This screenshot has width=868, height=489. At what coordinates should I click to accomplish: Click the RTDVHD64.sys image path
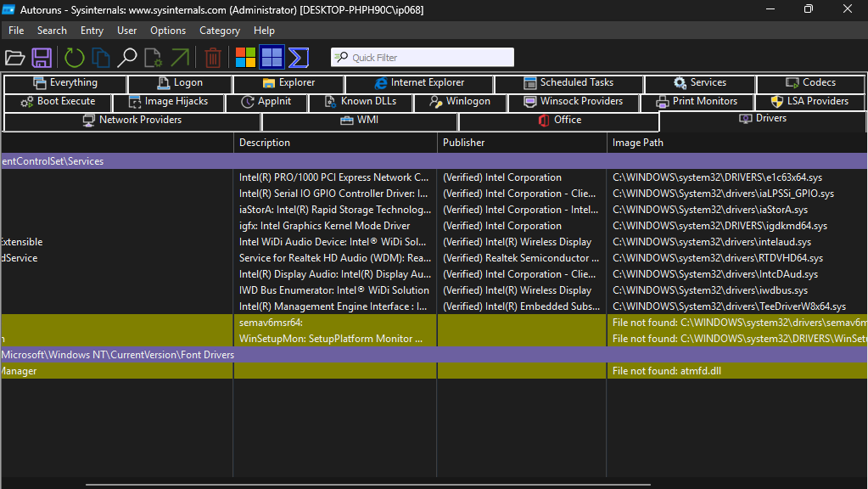click(718, 258)
